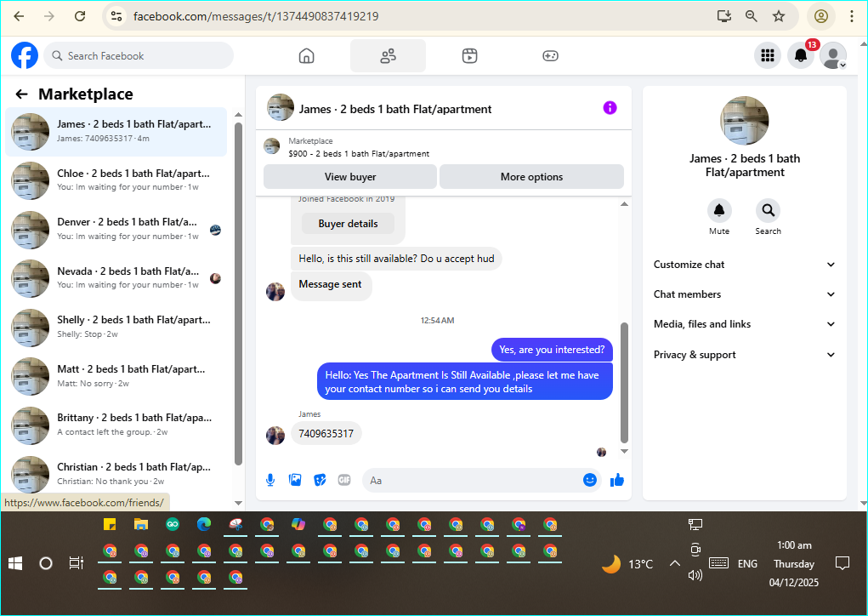Open the Facebook menu grid icon
This screenshot has width=868, height=616.
tap(767, 55)
